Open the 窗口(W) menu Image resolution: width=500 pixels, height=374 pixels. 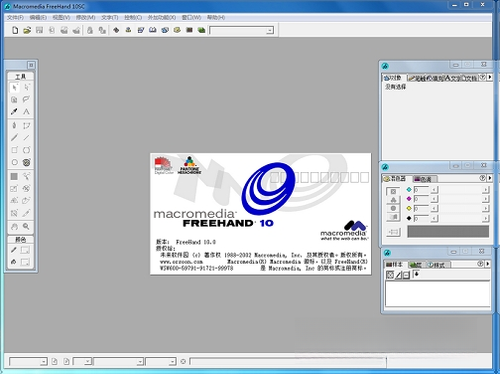[191, 17]
